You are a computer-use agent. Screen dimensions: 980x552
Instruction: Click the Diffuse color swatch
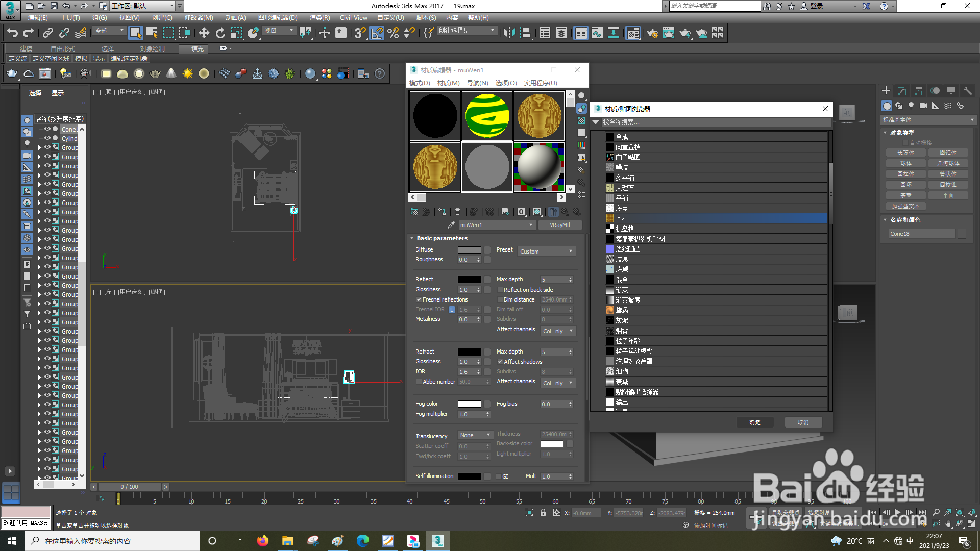point(469,250)
